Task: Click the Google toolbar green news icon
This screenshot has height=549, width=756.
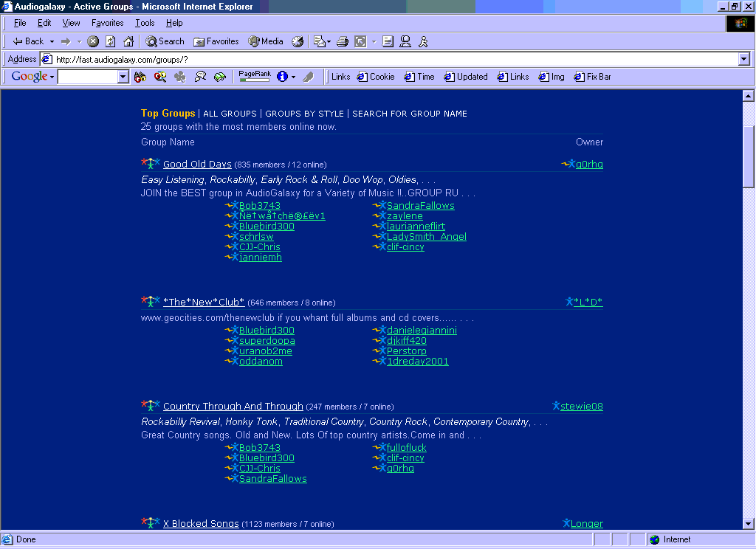Action: pyautogui.click(x=220, y=77)
